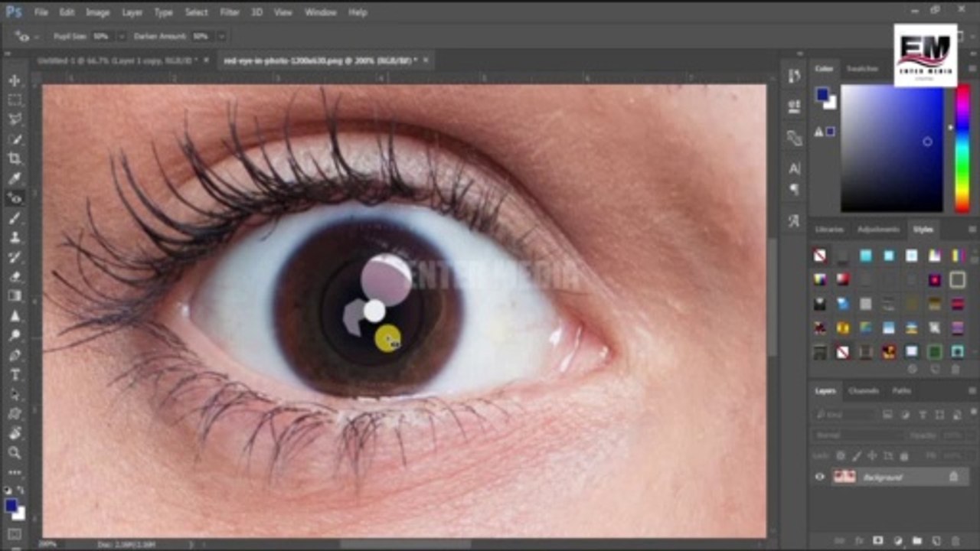This screenshot has height=551, width=980.
Task: Switch to the Channels tab
Action: pyautogui.click(x=864, y=391)
